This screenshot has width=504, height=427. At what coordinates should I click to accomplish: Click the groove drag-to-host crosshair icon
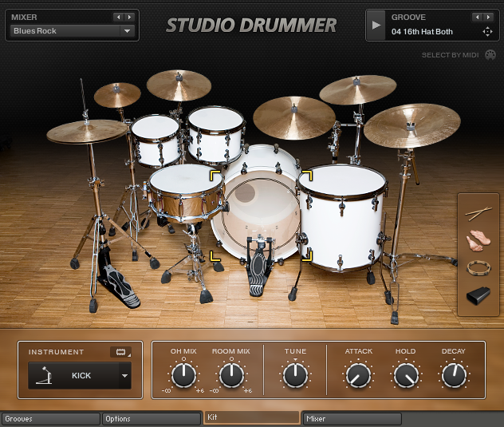click(x=487, y=32)
